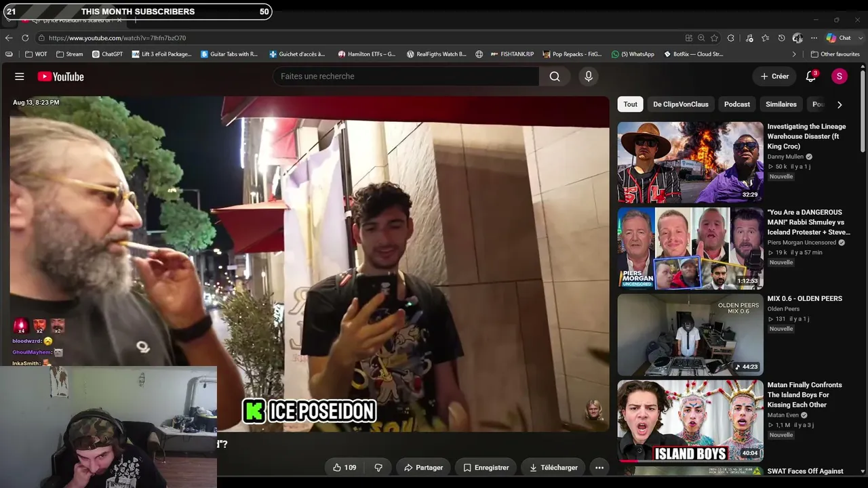Show more filter chips with the right arrow

click(840, 104)
